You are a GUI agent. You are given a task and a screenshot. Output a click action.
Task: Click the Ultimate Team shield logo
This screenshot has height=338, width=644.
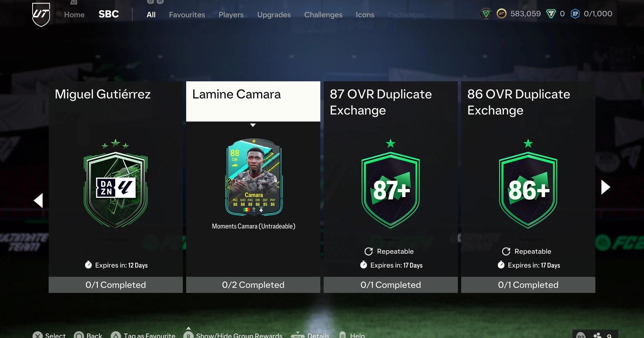pyautogui.click(x=41, y=14)
